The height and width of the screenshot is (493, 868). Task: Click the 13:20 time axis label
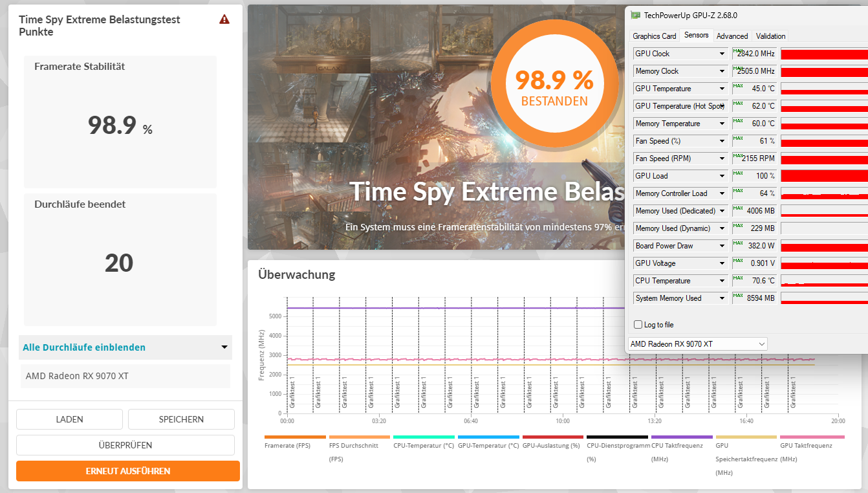coord(655,421)
